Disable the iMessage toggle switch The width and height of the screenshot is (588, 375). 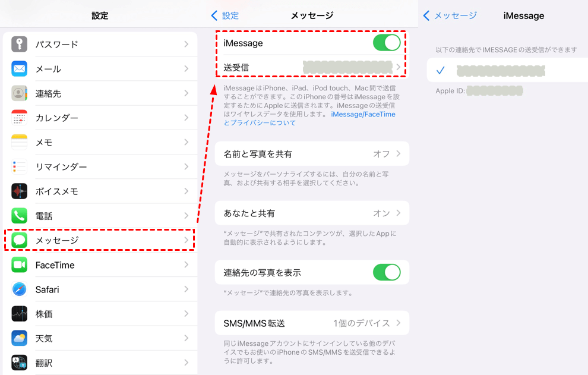[386, 43]
